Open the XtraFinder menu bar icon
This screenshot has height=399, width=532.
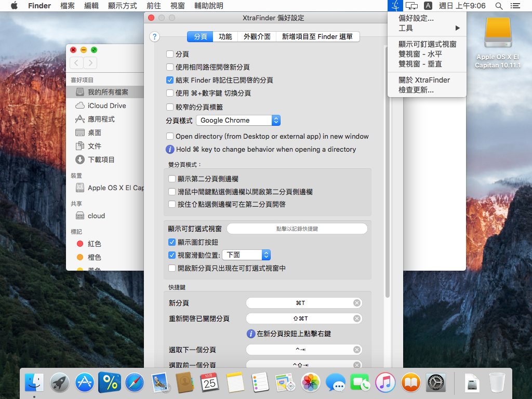coord(395,6)
